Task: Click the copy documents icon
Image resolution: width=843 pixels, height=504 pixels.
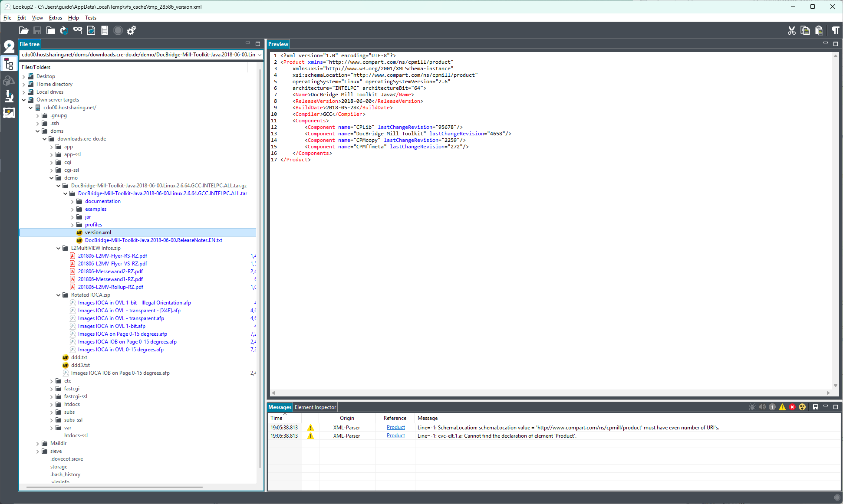Action: (x=805, y=30)
